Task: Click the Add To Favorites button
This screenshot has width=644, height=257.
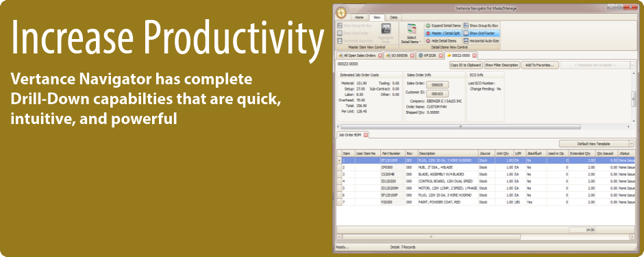Action: point(540,65)
